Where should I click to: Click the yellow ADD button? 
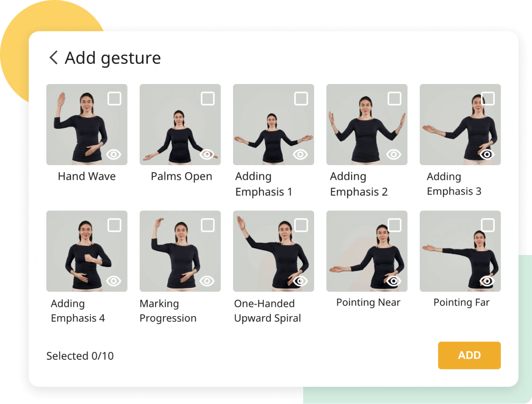(x=469, y=355)
